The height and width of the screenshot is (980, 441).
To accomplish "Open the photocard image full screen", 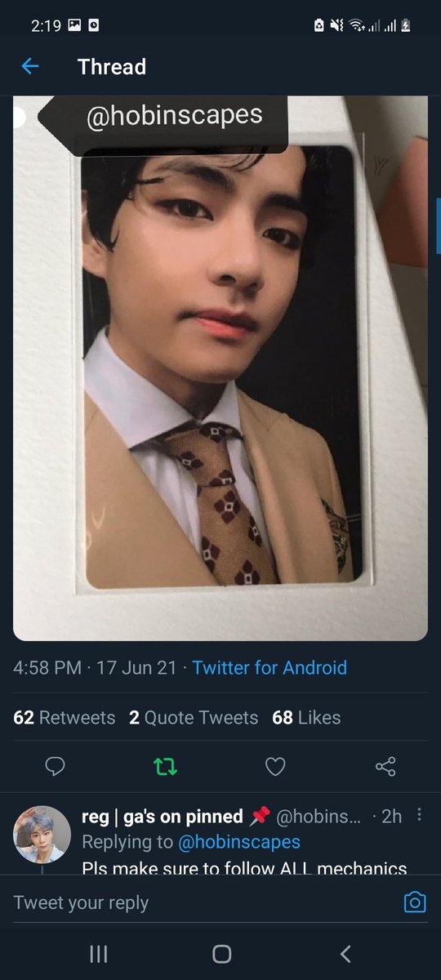I will pos(220,367).
